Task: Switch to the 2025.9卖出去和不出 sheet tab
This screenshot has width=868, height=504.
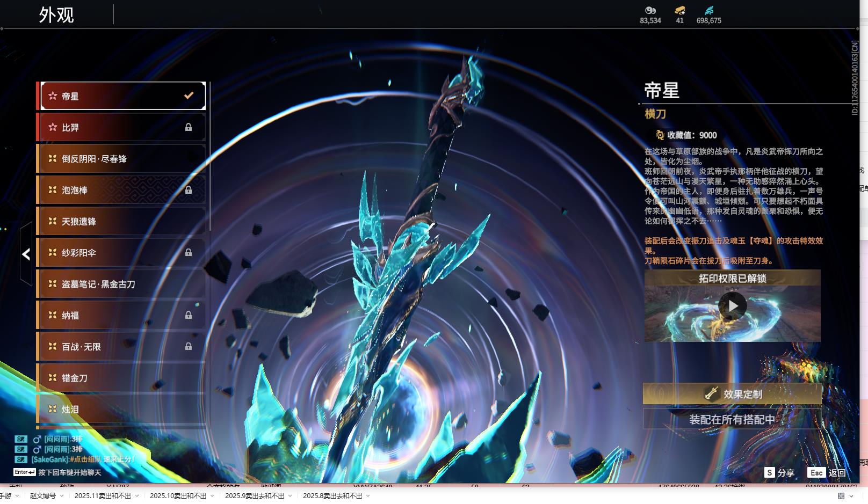Action: click(x=255, y=496)
